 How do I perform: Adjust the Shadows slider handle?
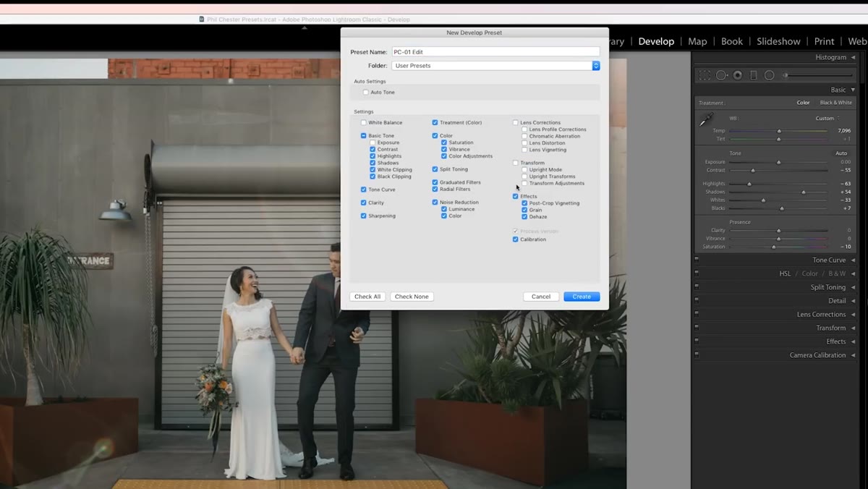(804, 192)
